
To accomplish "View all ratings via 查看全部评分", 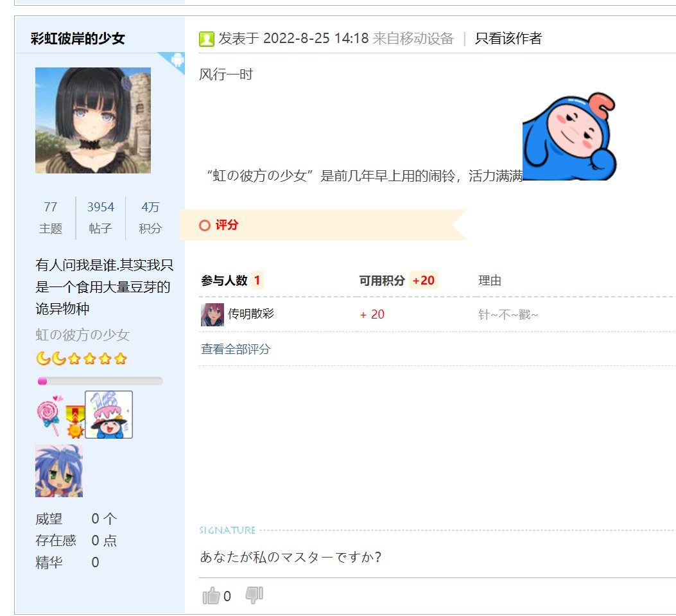I will click(236, 349).
